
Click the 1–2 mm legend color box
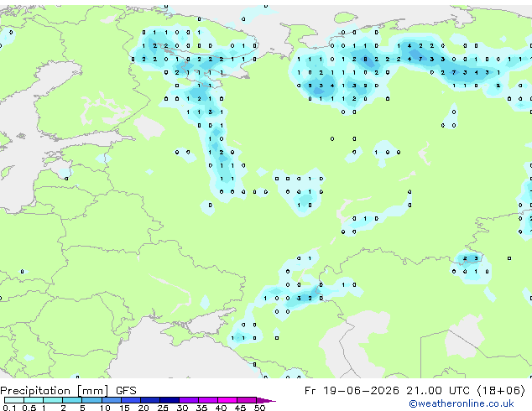(53, 400)
